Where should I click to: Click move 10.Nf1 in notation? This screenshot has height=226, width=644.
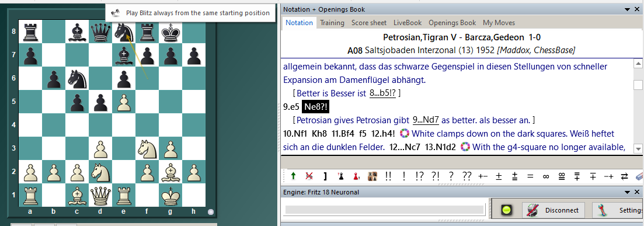click(x=295, y=134)
